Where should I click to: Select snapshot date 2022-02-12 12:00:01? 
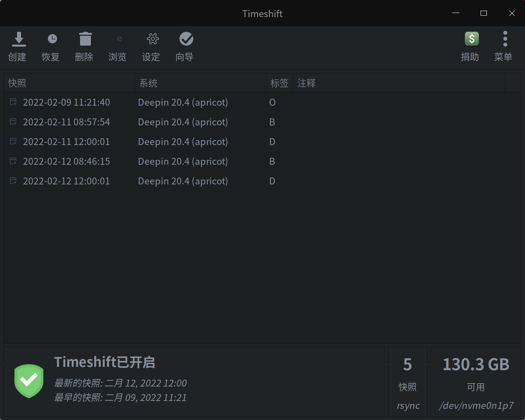[x=66, y=181]
